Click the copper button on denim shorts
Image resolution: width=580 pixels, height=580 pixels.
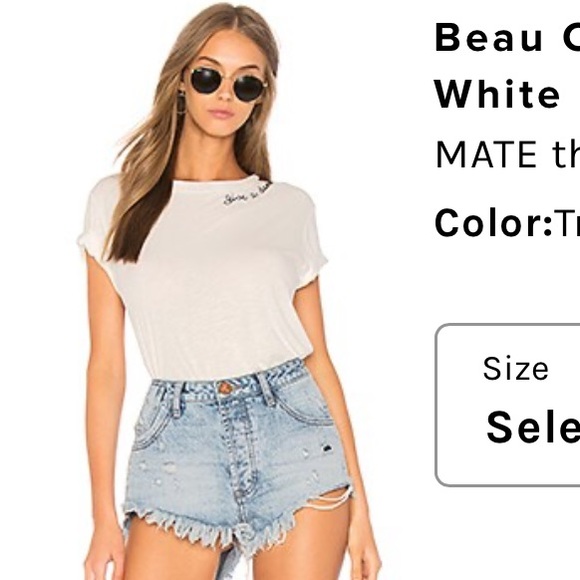225,388
